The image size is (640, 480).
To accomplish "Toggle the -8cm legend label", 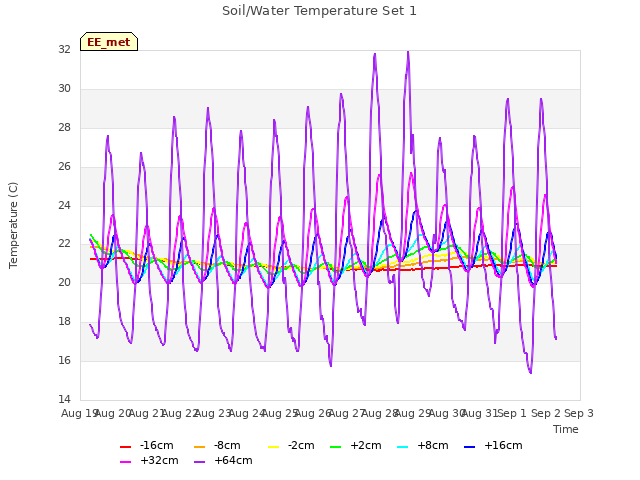I will [x=227, y=445].
